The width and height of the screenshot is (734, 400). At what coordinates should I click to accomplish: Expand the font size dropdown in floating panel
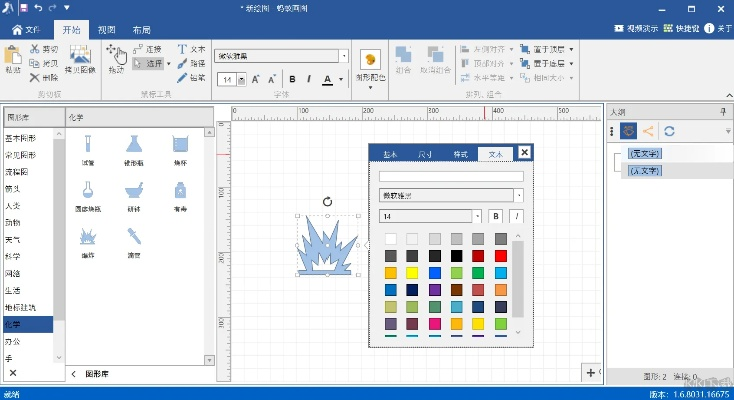(477, 216)
